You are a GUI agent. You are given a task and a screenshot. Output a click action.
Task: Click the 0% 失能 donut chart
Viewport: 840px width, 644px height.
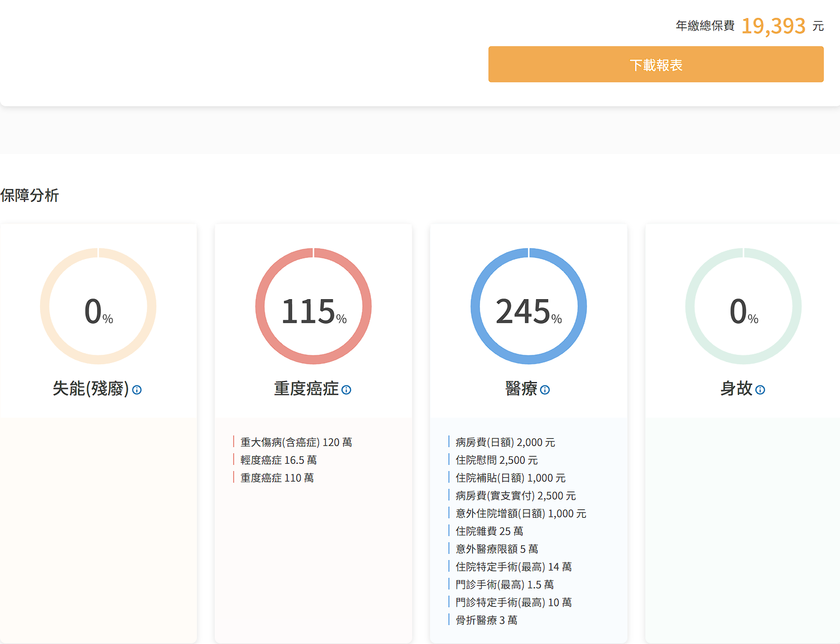[x=98, y=306]
